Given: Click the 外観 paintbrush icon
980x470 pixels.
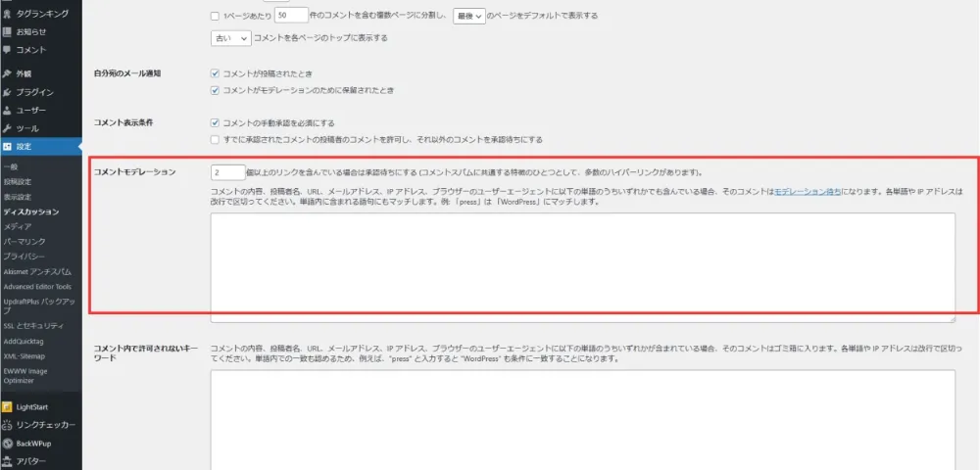Looking at the screenshot, I should click(x=7, y=73).
